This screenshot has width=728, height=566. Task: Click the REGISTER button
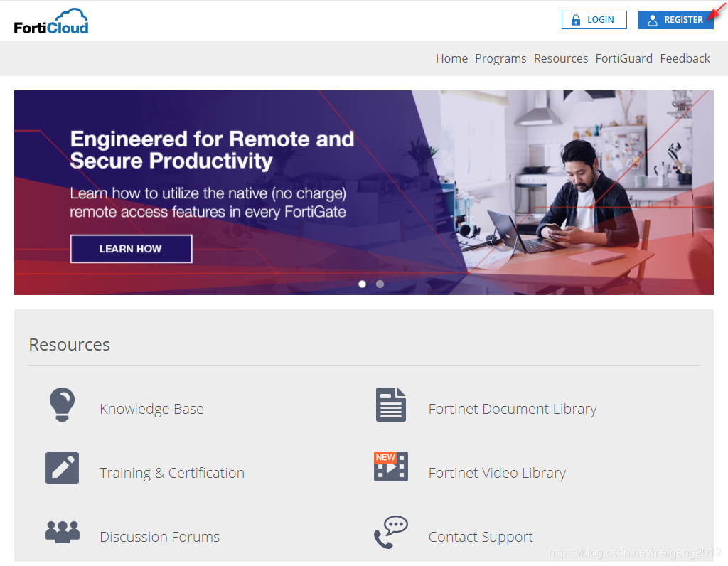(x=675, y=20)
